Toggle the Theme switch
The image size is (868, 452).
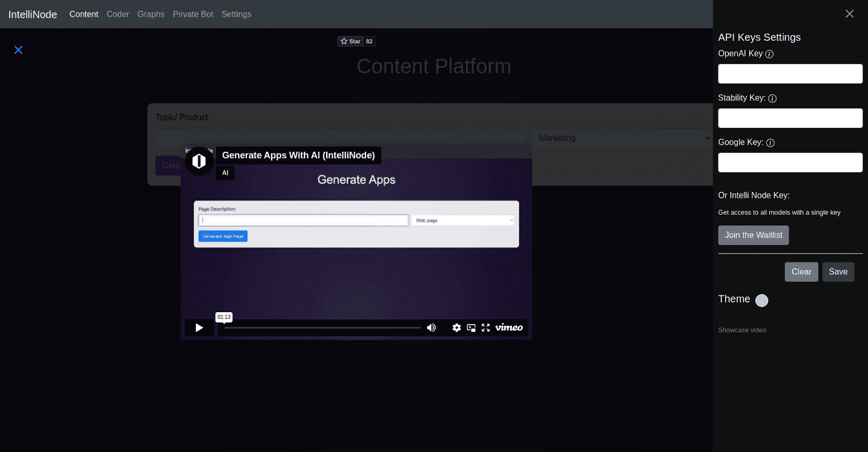(762, 301)
